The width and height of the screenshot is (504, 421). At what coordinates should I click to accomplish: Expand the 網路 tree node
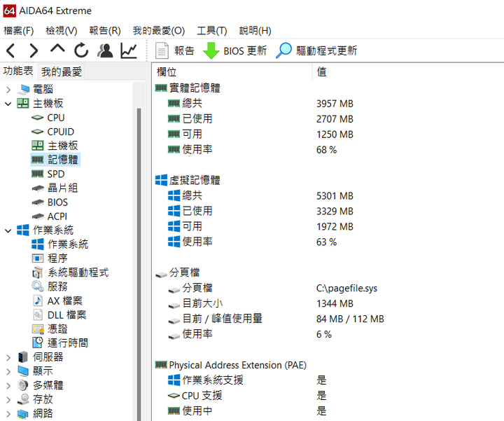(8, 413)
